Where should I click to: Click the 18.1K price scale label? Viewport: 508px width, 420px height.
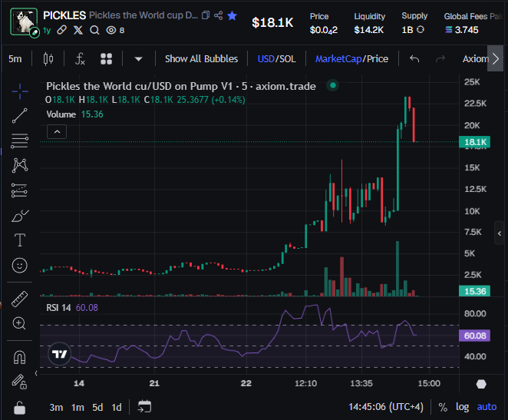475,142
